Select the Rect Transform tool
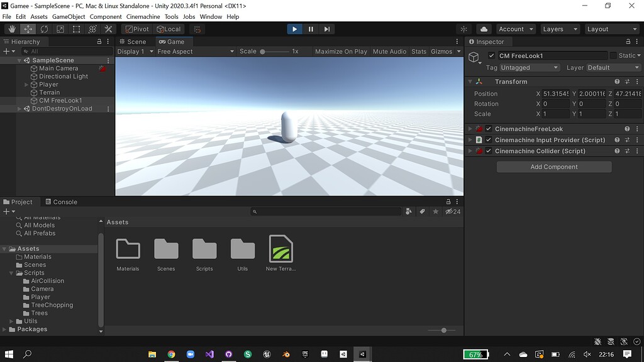This screenshot has width=644, height=362. [x=75, y=29]
